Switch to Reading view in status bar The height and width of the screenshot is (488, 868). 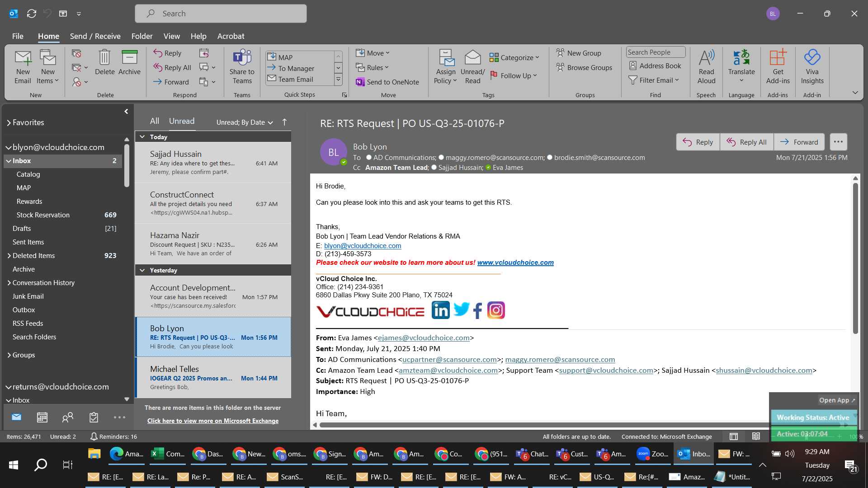tap(756, 436)
